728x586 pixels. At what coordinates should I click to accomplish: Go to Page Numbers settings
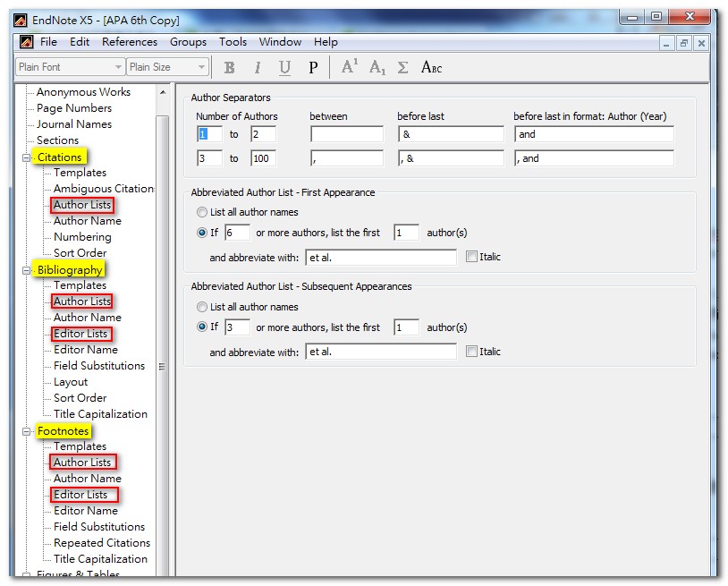[74, 108]
